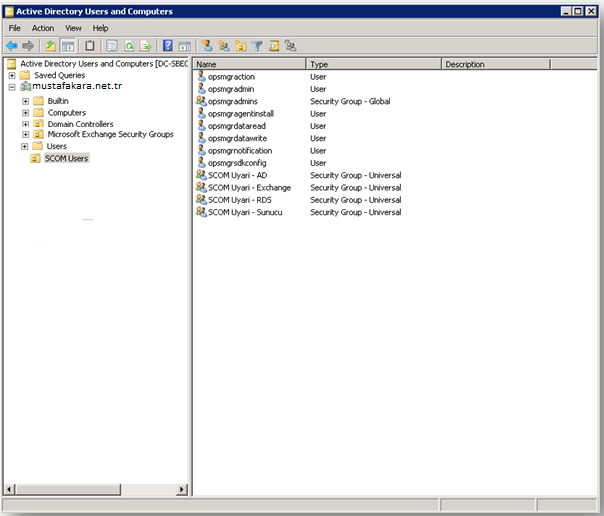The width and height of the screenshot is (604, 516).
Task: Open the View menu
Action: click(73, 28)
